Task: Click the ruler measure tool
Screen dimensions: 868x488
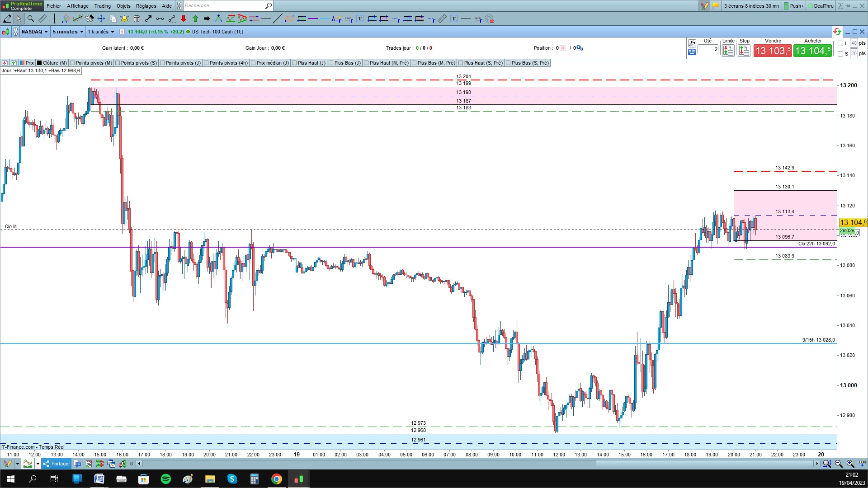Action: click(x=42, y=19)
